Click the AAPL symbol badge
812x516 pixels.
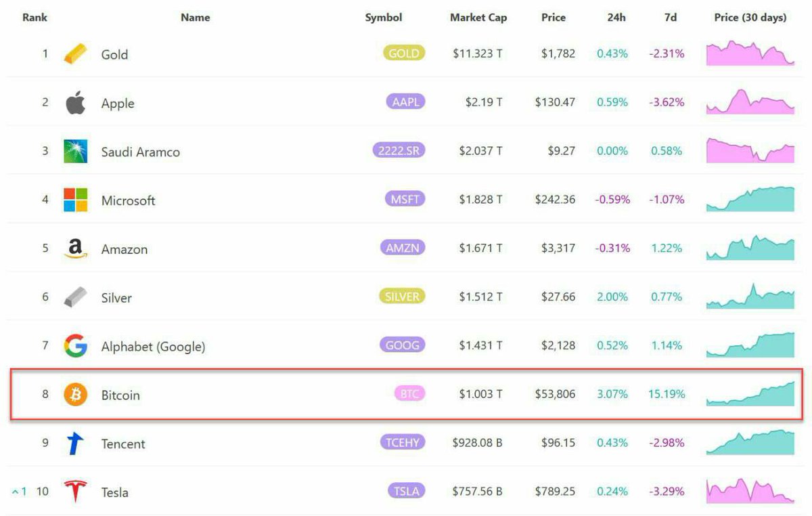tap(405, 102)
